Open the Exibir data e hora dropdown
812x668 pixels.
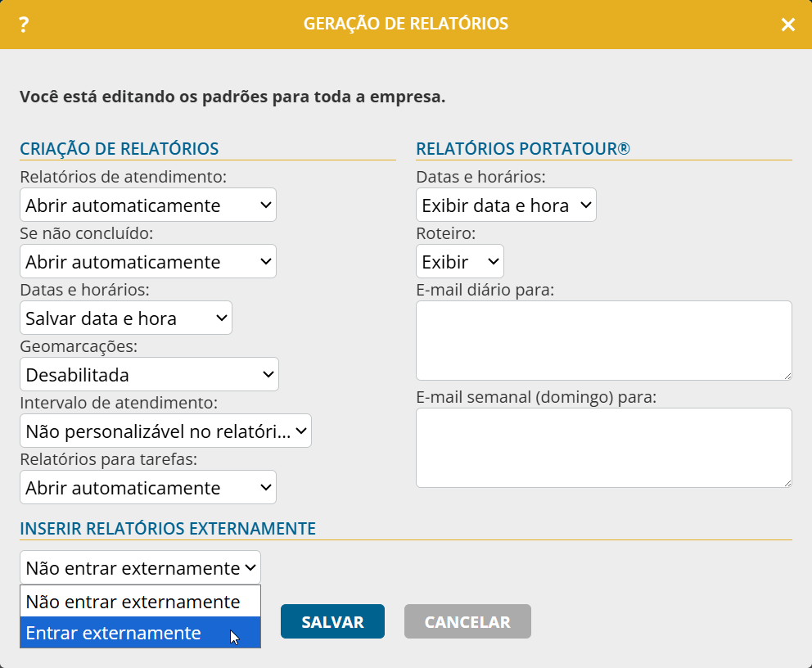(x=506, y=205)
